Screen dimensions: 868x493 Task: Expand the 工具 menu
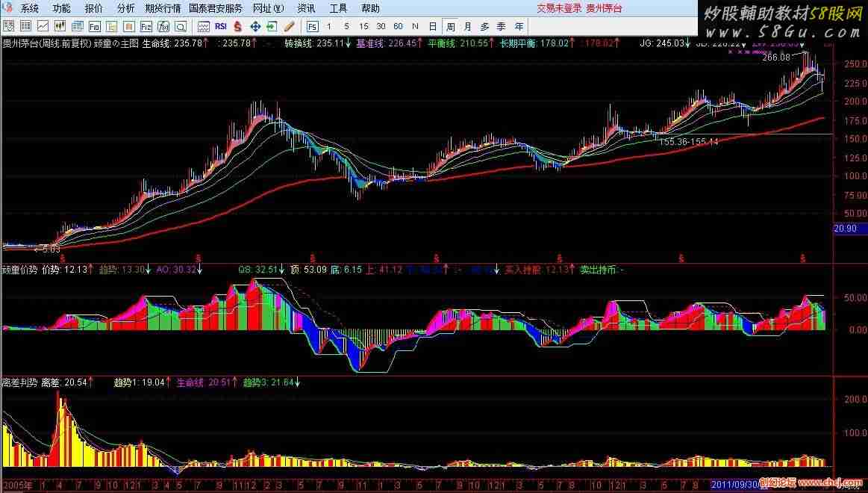pos(338,8)
